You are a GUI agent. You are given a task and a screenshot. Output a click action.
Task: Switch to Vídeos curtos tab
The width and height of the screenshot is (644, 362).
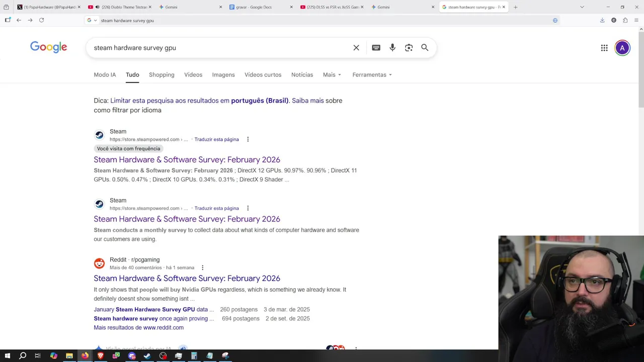click(x=263, y=74)
